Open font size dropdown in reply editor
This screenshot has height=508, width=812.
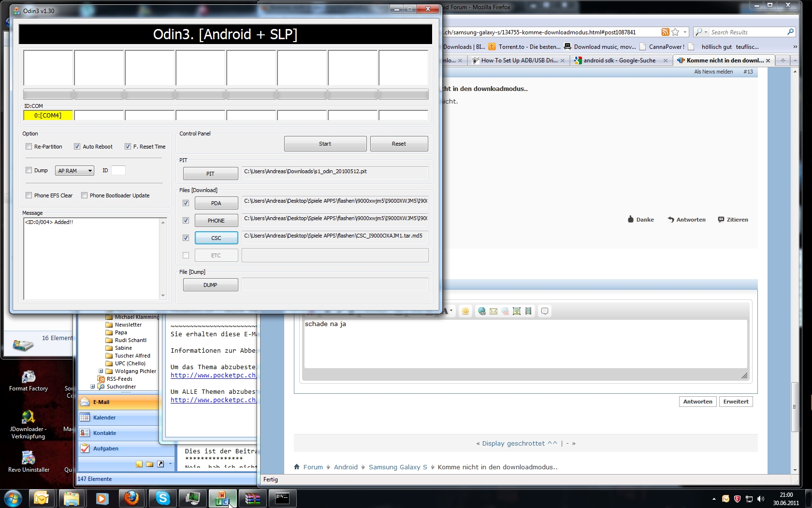pos(451,311)
